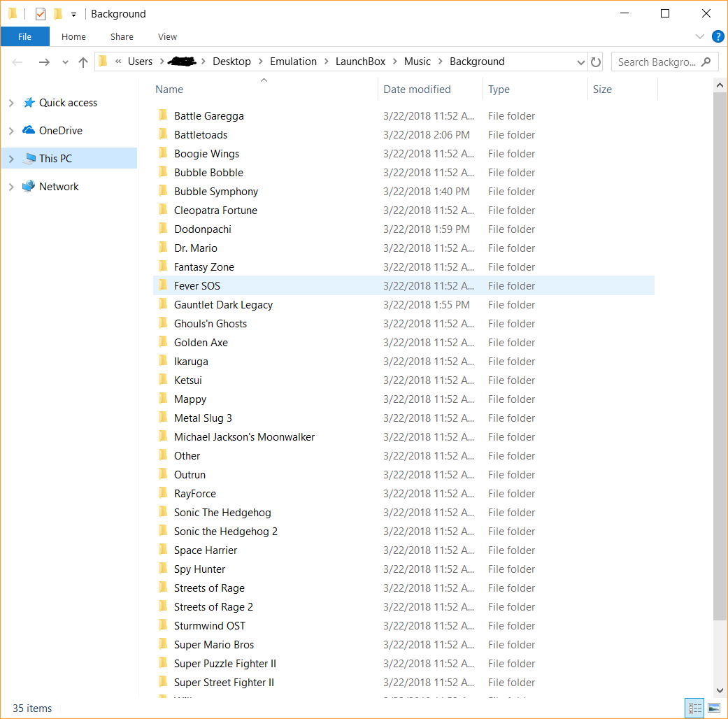
Task: Switch to Large icons view in status bar
Action: click(x=714, y=709)
